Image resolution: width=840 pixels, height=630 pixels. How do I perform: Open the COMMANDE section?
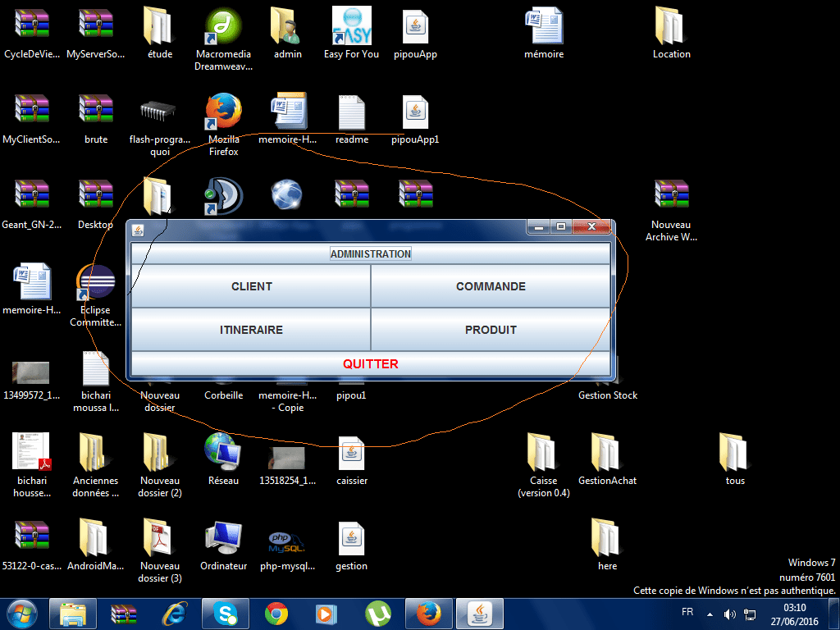tap(491, 286)
